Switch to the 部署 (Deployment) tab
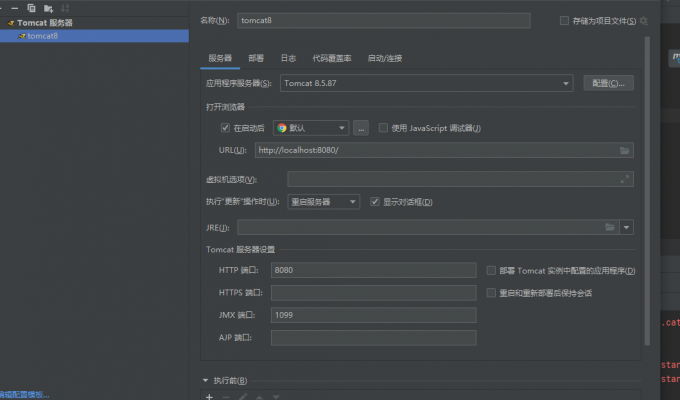The height and width of the screenshot is (400, 680). (256, 58)
